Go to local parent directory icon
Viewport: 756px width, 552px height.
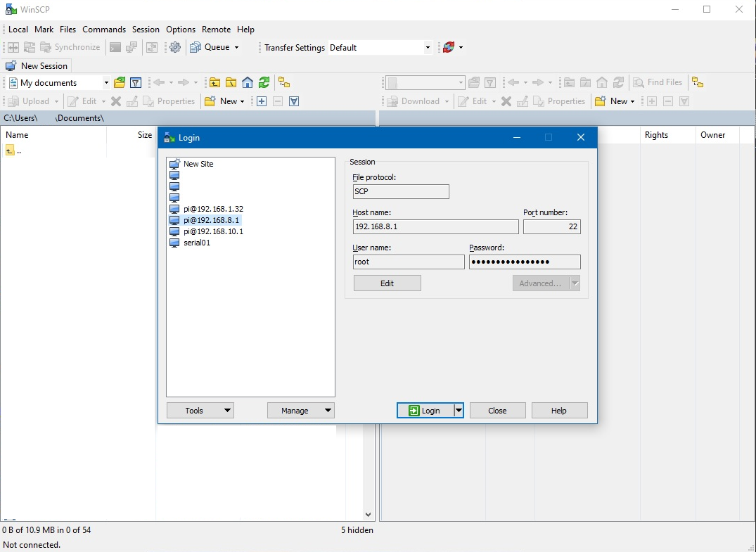point(214,83)
